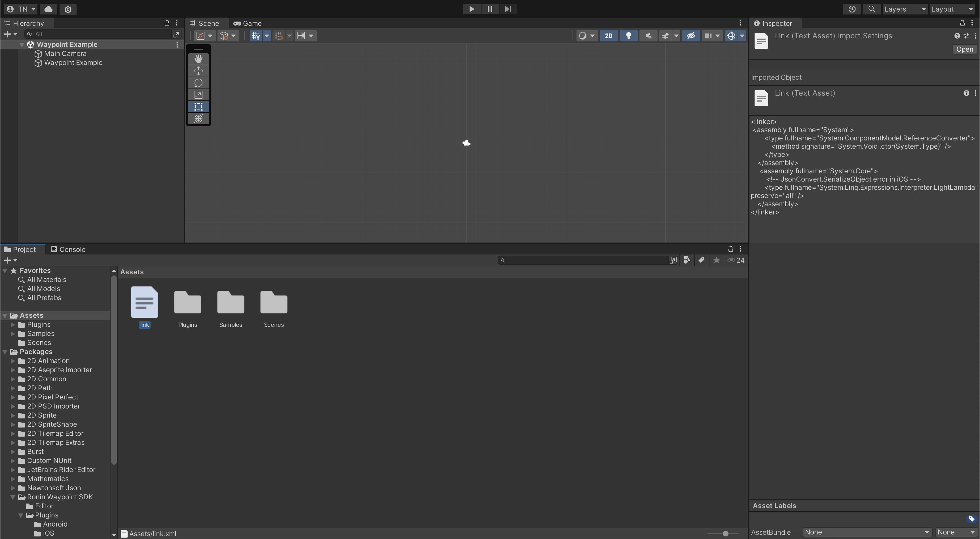
Task: Open preset selector icon in Inspector header
Action: coord(966,36)
